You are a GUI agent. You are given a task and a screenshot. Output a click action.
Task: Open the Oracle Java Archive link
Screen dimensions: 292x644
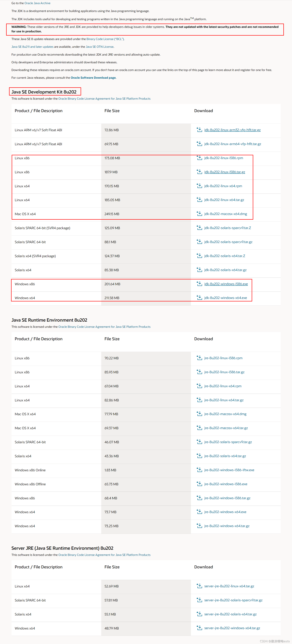pos(37,3)
